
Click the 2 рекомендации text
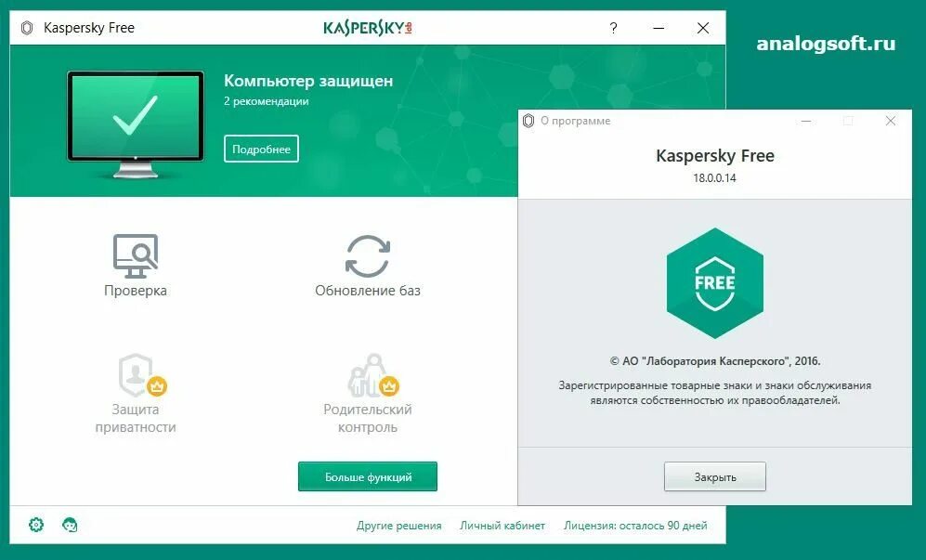point(266,101)
